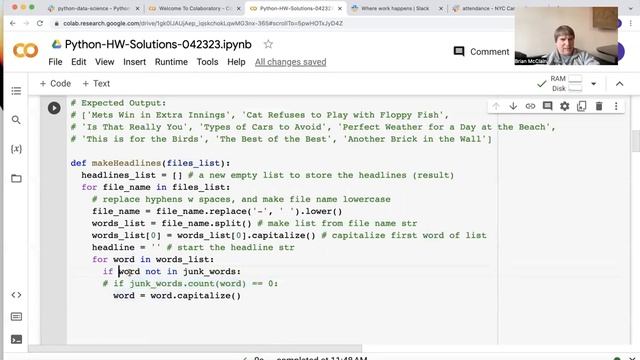Open the code snippets icon

(x=16, y=295)
